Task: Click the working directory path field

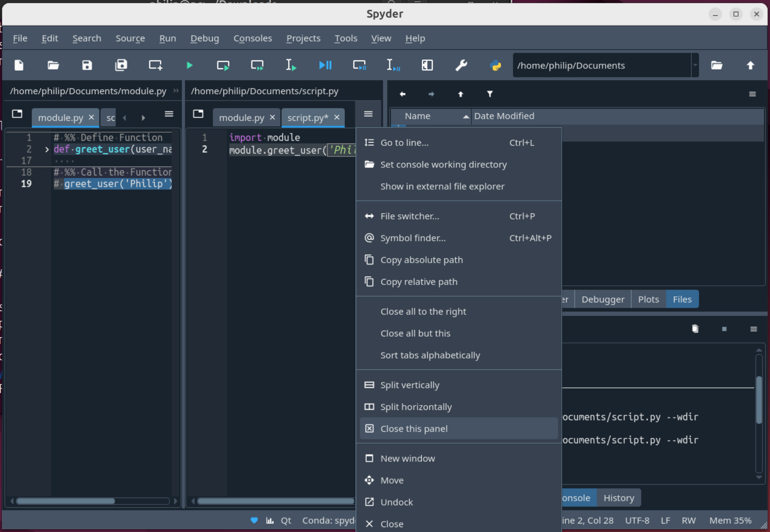Action: tap(602, 65)
